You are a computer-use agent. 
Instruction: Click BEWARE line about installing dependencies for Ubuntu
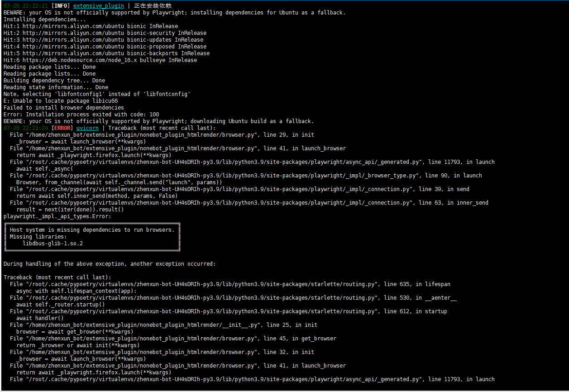174,13
